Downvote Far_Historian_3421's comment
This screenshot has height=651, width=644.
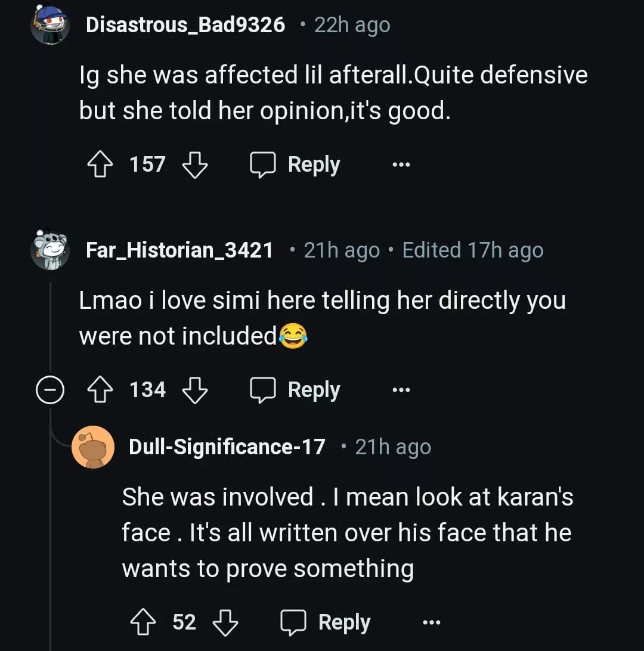(194, 390)
